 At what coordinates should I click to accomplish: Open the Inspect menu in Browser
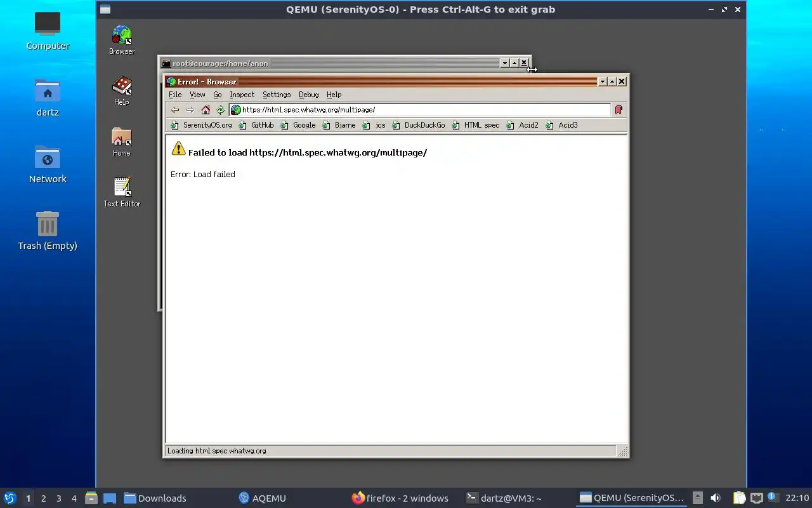242,95
